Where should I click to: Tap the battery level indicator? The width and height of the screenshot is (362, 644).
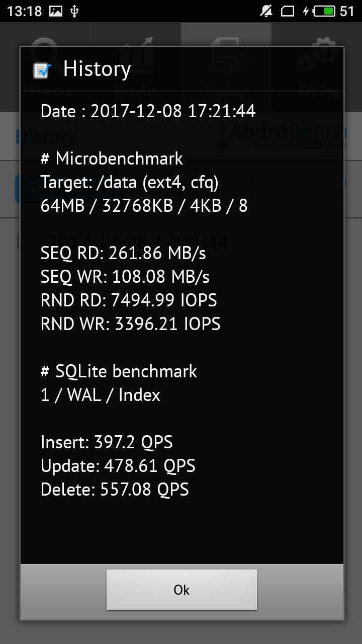coord(325,11)
